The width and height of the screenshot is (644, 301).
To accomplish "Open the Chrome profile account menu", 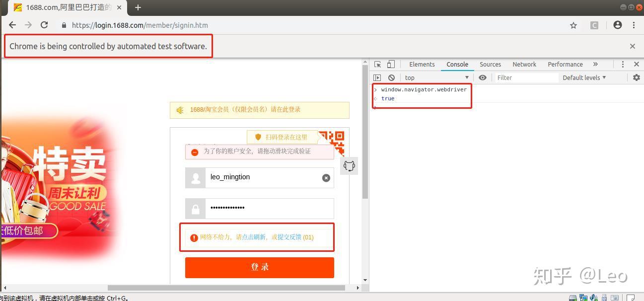I will click(x=618, y=25).
